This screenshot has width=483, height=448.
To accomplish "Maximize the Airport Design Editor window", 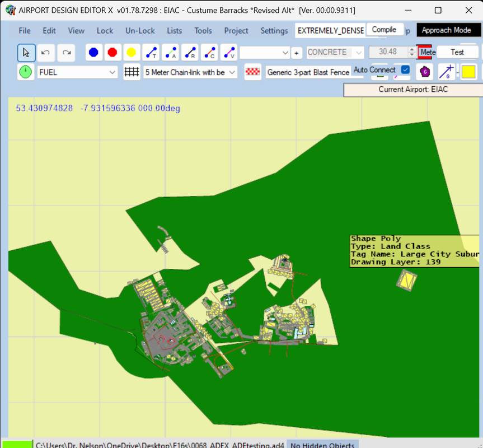I will (x=438, y=10).
